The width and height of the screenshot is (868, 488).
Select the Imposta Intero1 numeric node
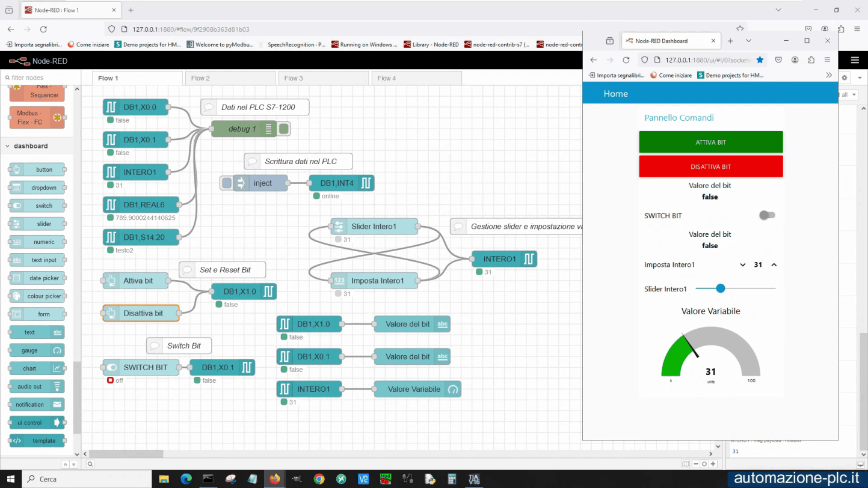374,281
